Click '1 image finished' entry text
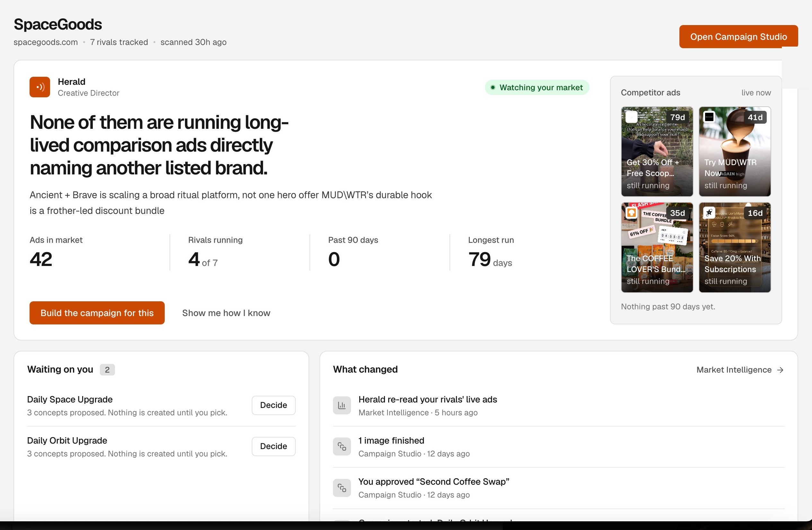 [391, 440]
